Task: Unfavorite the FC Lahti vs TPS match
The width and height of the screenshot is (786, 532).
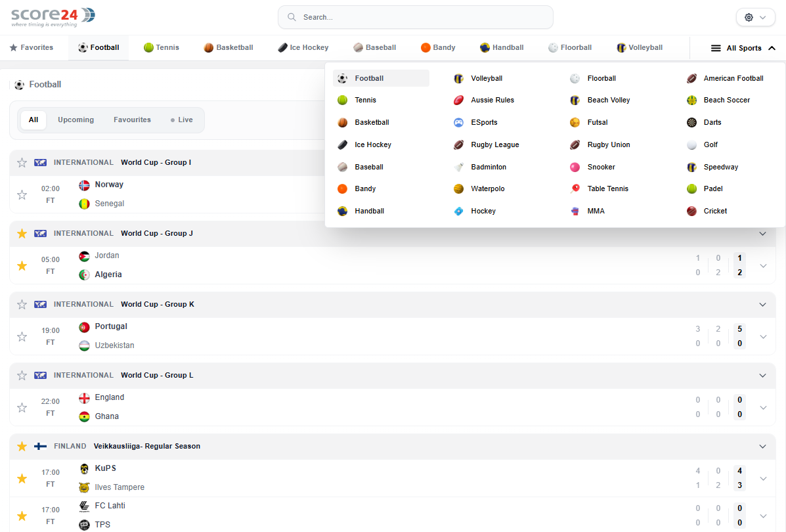Action: 22,516
